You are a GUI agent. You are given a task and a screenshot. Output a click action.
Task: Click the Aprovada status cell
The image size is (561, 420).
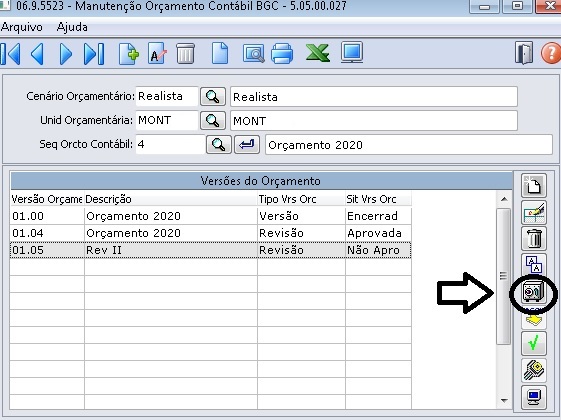378,233
